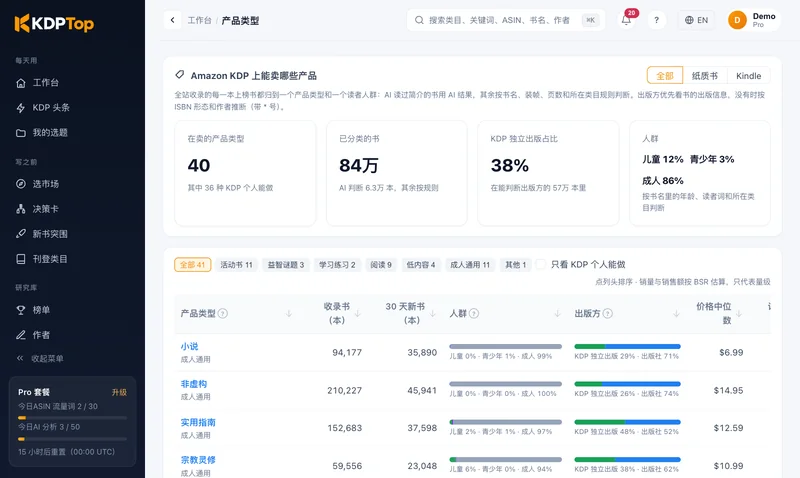Click 210,227 cell in 非虚构 row

click(344, 390)
